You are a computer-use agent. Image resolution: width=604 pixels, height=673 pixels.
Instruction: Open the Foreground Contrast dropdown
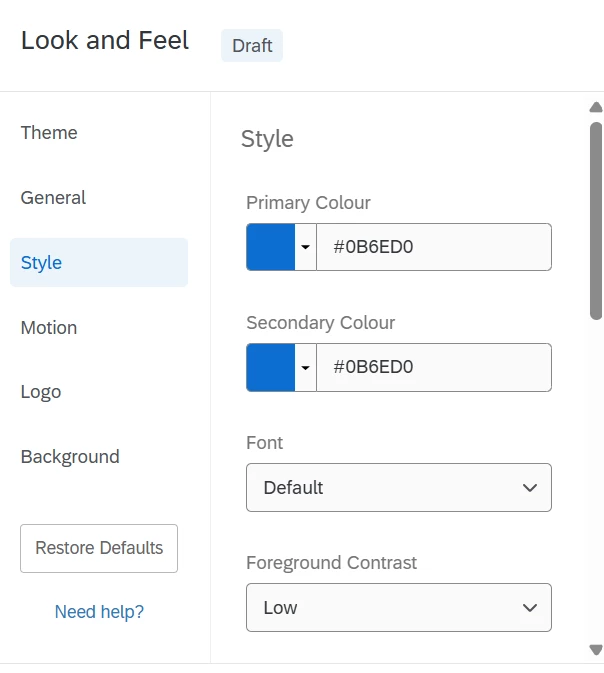point(399,607)
